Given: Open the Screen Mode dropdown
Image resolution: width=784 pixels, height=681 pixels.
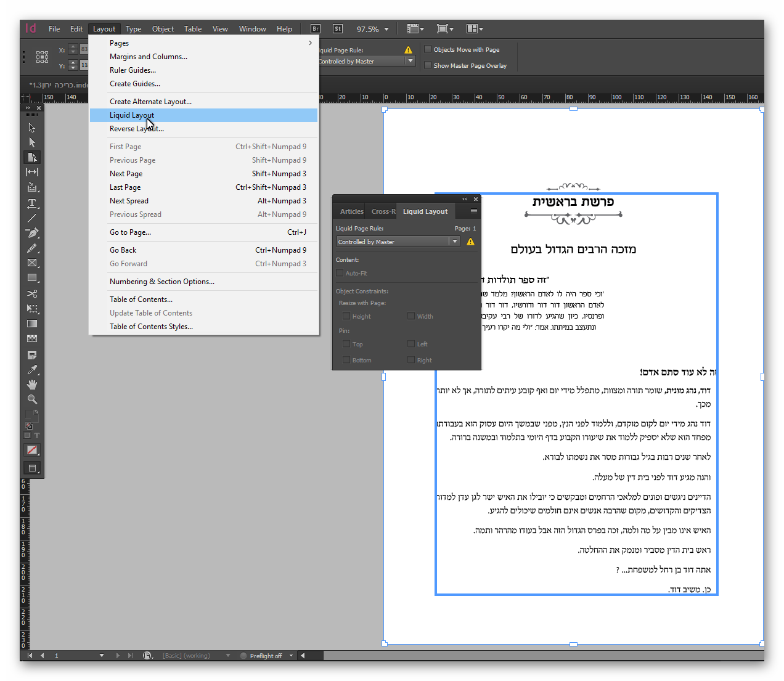Looking at the screenshot, I should [445, 28].
